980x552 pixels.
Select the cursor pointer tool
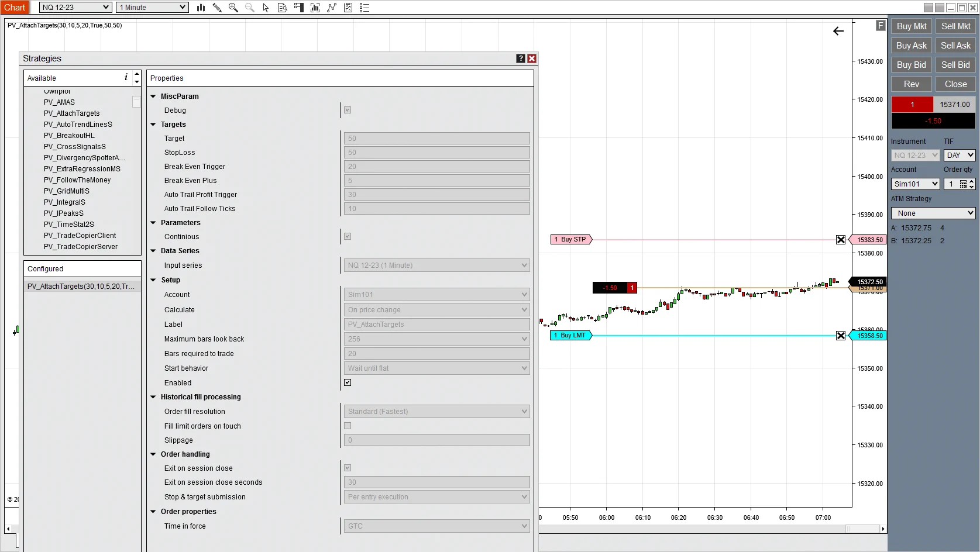266,8
